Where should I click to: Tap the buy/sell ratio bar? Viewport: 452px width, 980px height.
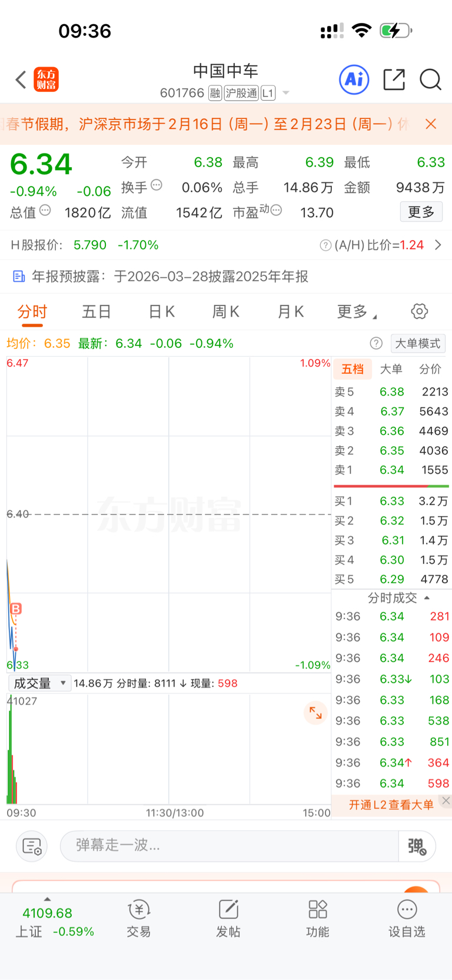point(391,486)
